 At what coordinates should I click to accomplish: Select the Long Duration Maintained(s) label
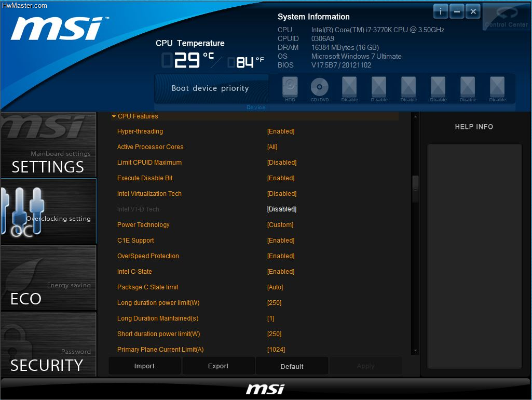[x=158, y=318]
